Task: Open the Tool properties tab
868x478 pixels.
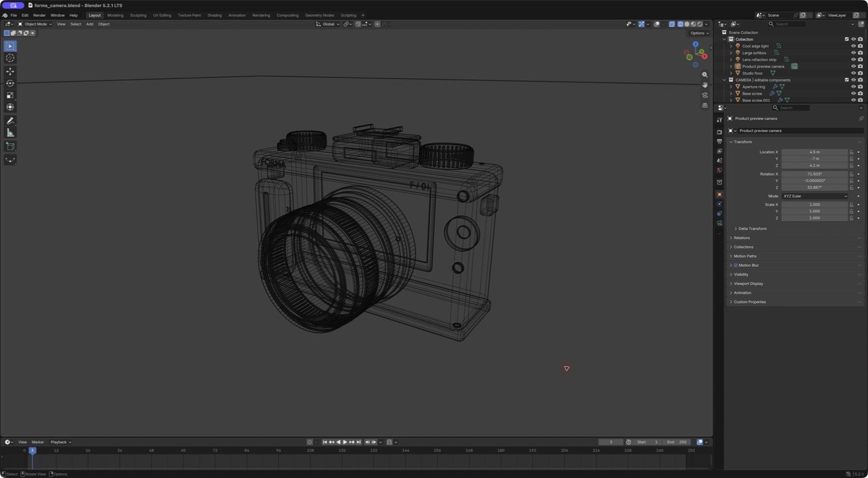Action: pos(719,119)
